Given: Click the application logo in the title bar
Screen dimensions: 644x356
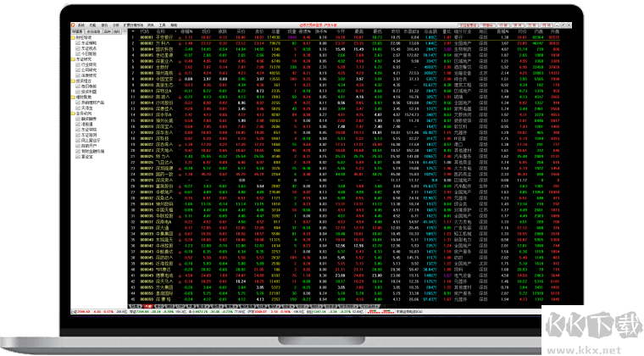Looking at the screenshot, I should coord(74,26).
